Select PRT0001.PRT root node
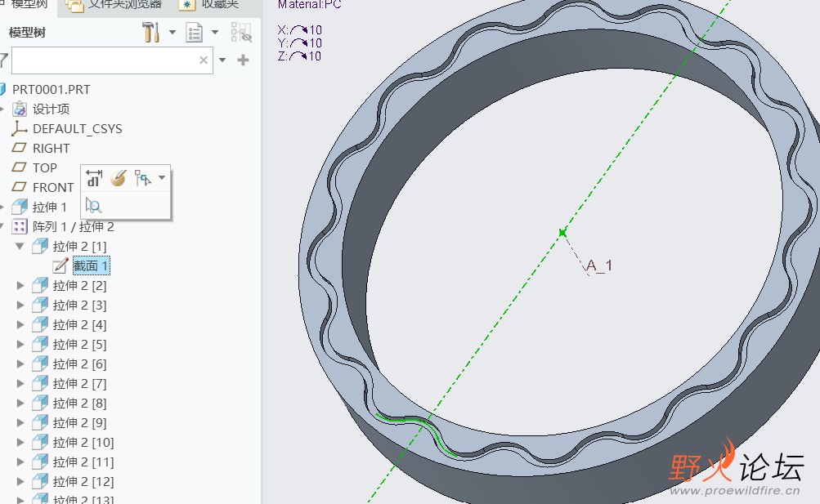The image size is (820, 504). [x=52, y=89]
